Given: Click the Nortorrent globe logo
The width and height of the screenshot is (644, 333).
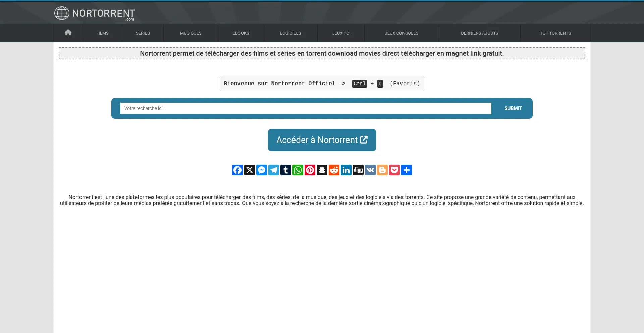Looking at the screenshot, I should click(62, 13).
